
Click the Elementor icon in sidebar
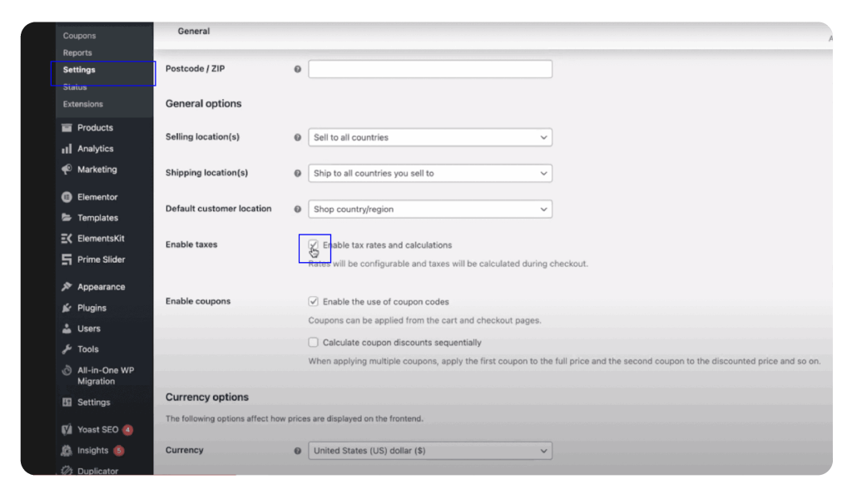[x=67, y=197]
